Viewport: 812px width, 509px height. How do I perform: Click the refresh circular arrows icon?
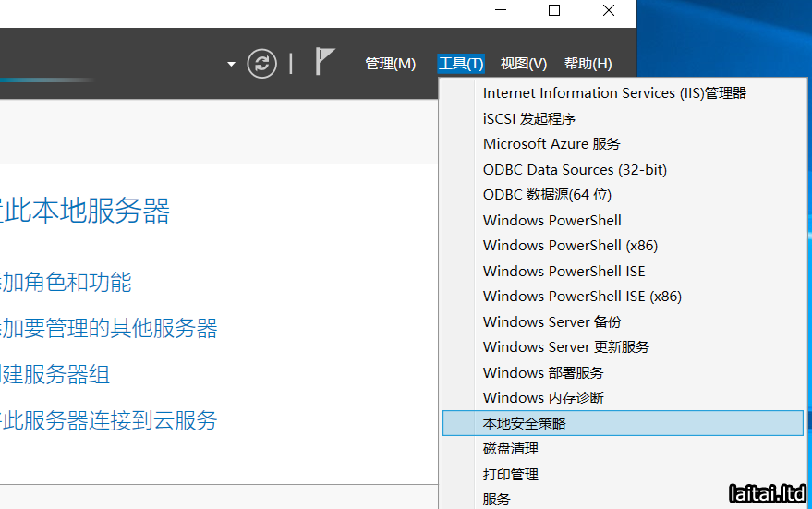click(x=262, y=64)
